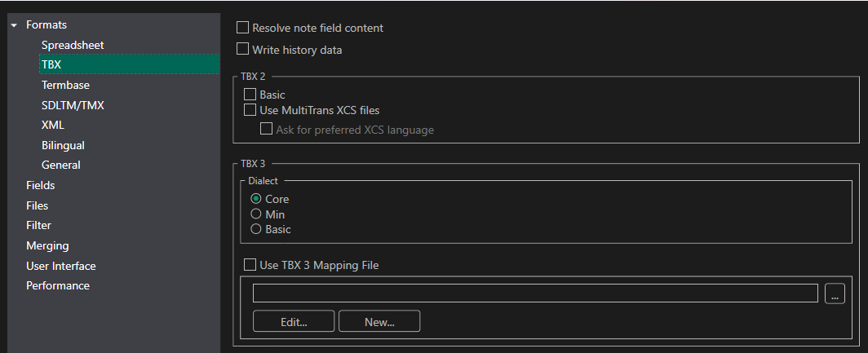Select XML in the Formats list
Screen dimensions: 868x353
(52, 125)
